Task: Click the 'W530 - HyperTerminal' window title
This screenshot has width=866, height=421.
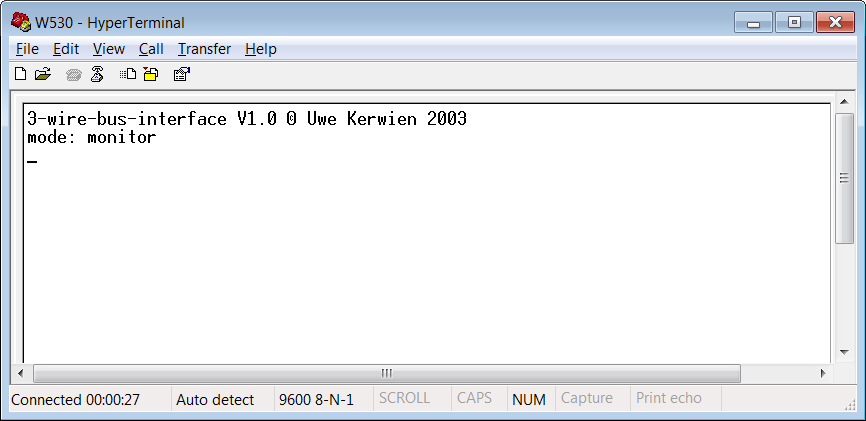Action: pyautogui.click(x=110, y=23)
